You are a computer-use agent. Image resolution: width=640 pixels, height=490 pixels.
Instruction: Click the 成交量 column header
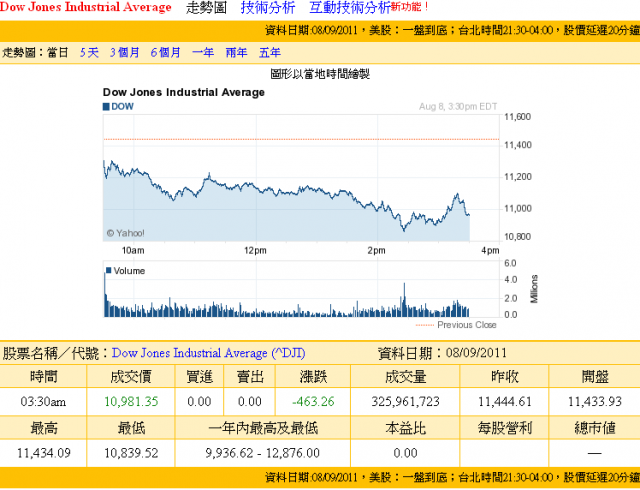pyautogui.click(x=405, y=376)
